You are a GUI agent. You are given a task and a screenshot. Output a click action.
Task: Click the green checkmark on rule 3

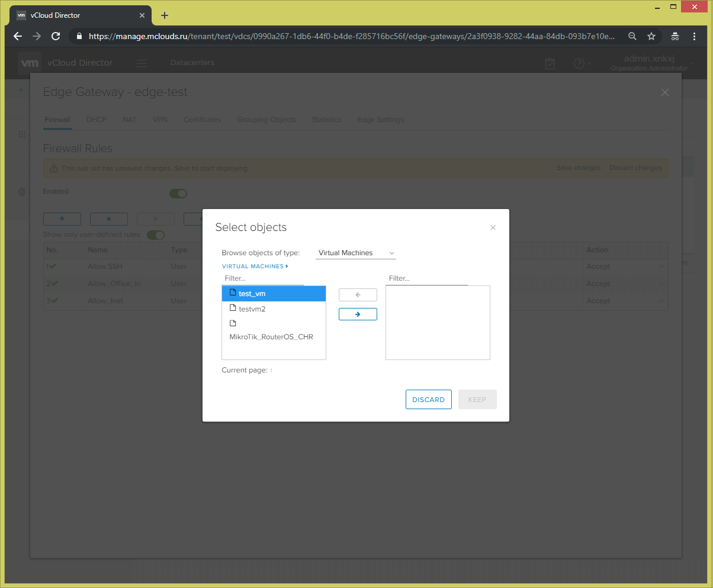point(54,301)
